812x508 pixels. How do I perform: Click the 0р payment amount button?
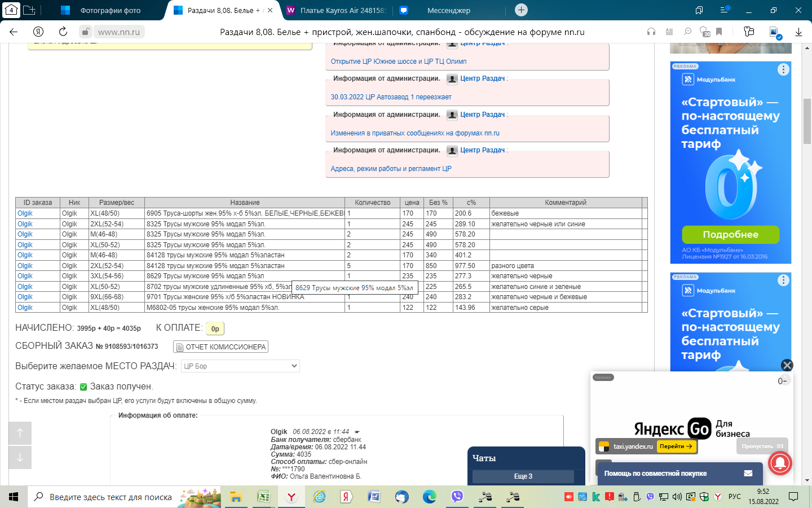[215, 329]
